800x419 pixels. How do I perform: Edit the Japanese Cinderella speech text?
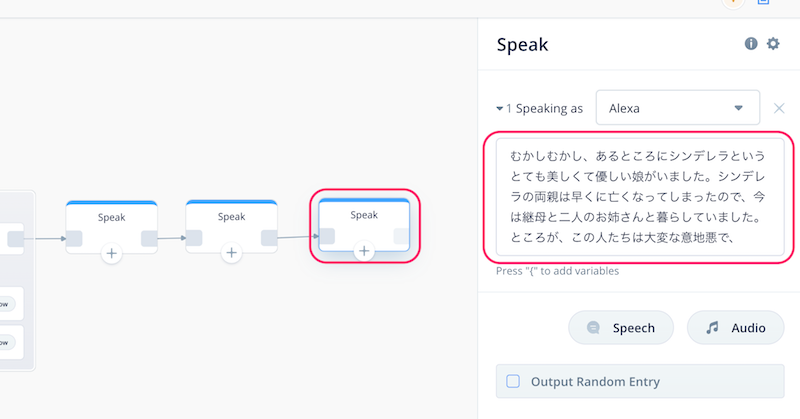click(x=640, y=197)
